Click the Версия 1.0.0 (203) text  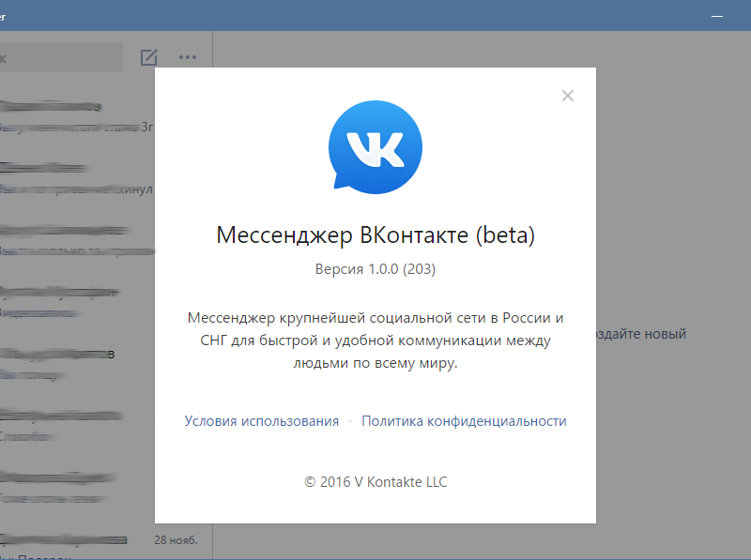(375, 269)
